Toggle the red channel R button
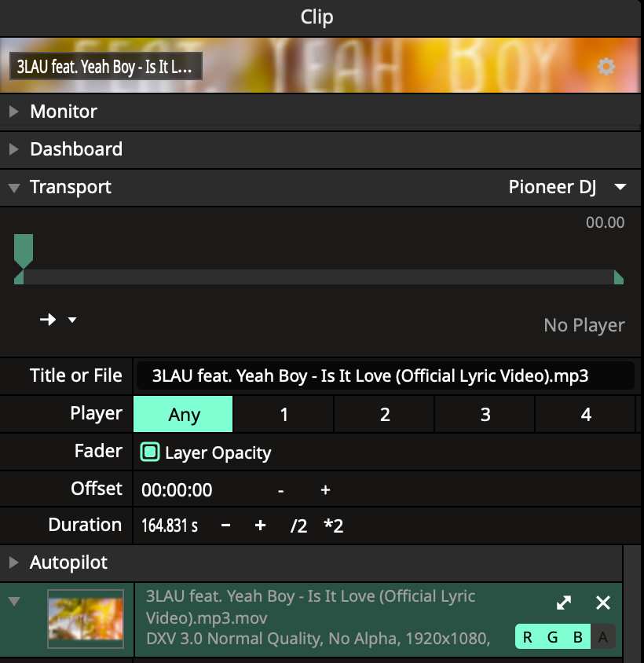 [528, 637]
